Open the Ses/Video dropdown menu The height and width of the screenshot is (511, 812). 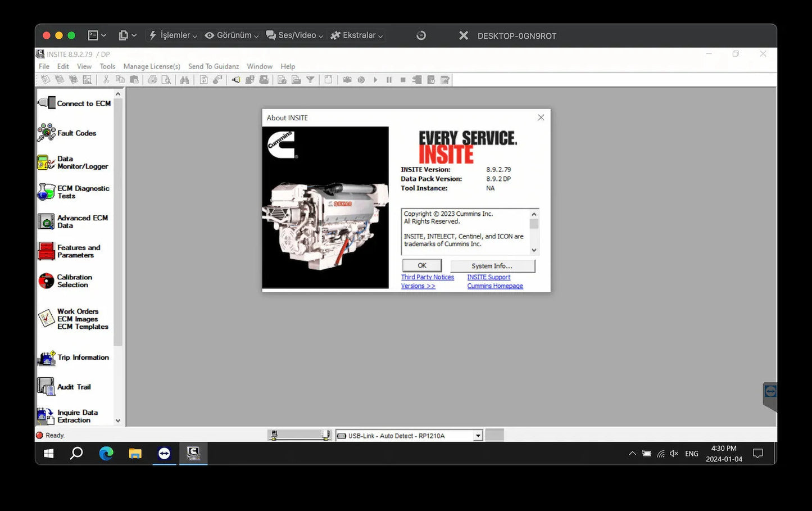click(x=294, y=35)
